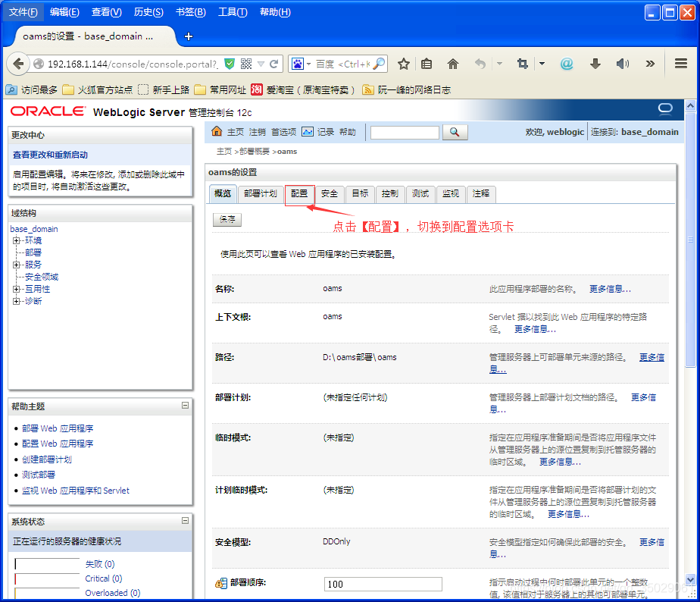Screen dimensions: 700x602
Task: Click 查看更改和重新启动 link
Action: [50, 155]
